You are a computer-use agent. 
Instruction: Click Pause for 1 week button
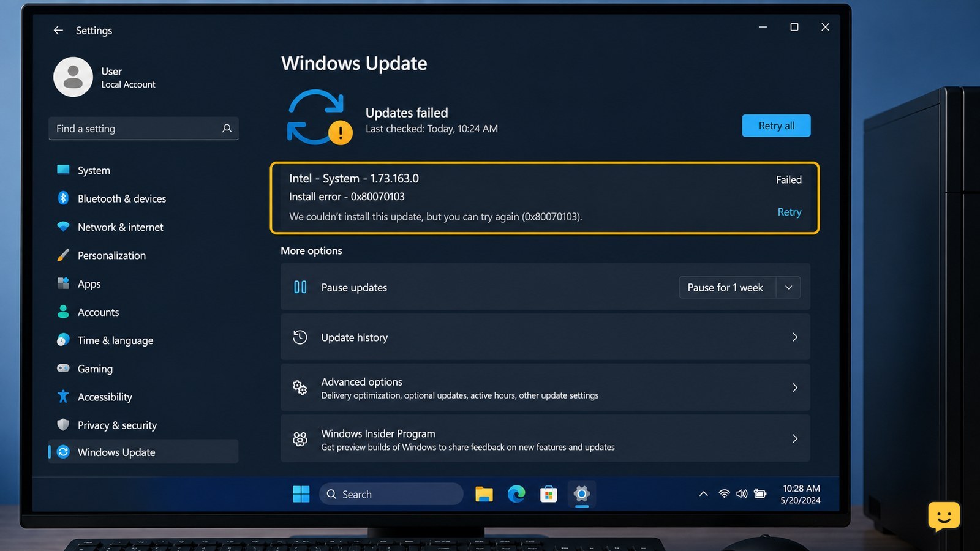pyautogui.click(x=727, y=287)
